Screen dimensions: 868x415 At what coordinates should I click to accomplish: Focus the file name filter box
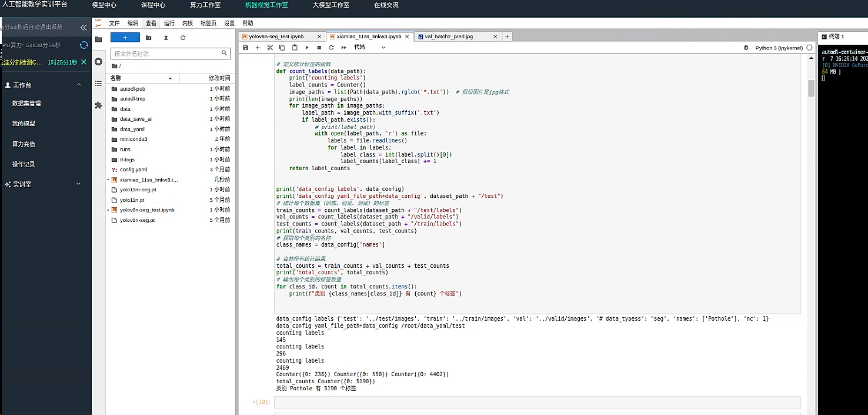pos(170,53)
